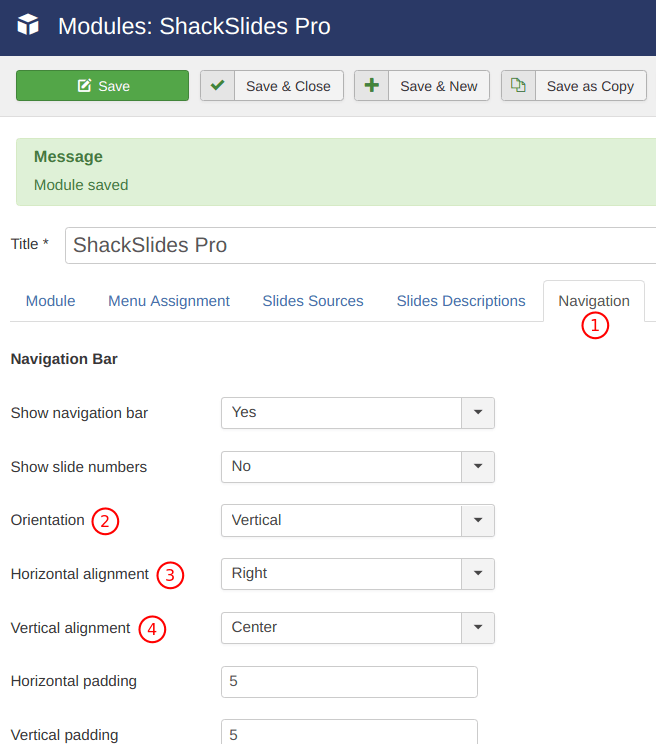Image resolution: width=656 pixels, height=744 pixels.
Task: Click the copy icon on Save as Copy
Action: 518,85
